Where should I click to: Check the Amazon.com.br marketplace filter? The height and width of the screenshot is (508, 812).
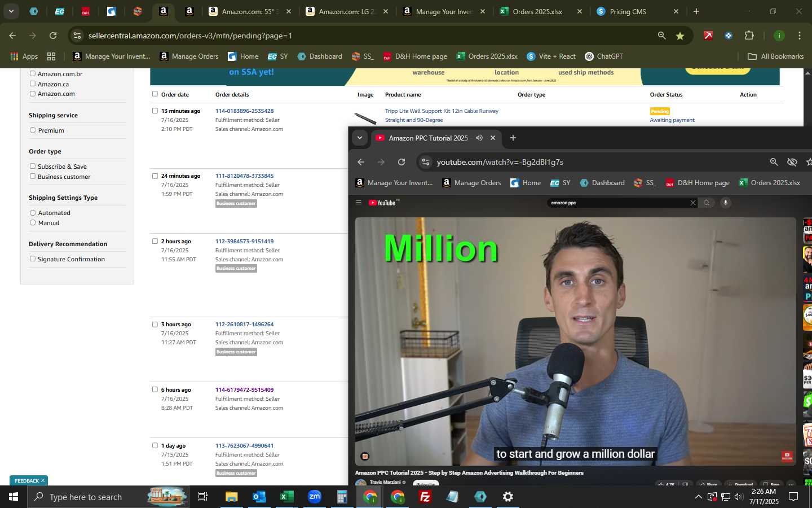coord(33,73)
